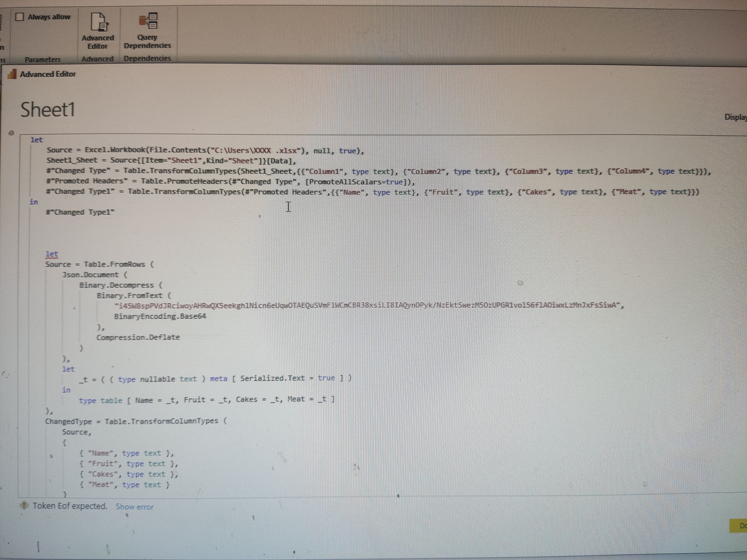
Task: Click the 'Source = Excel.Workbook' line
Action: click(205, 150)
